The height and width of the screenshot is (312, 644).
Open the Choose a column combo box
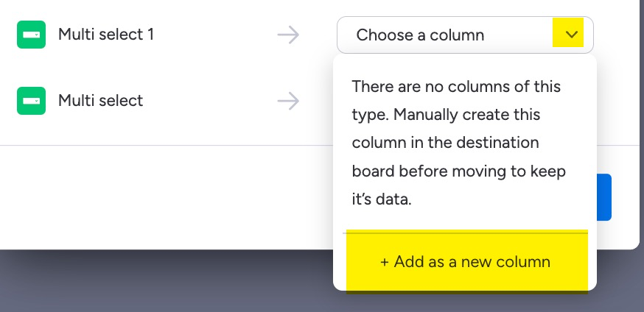[464, 35]
